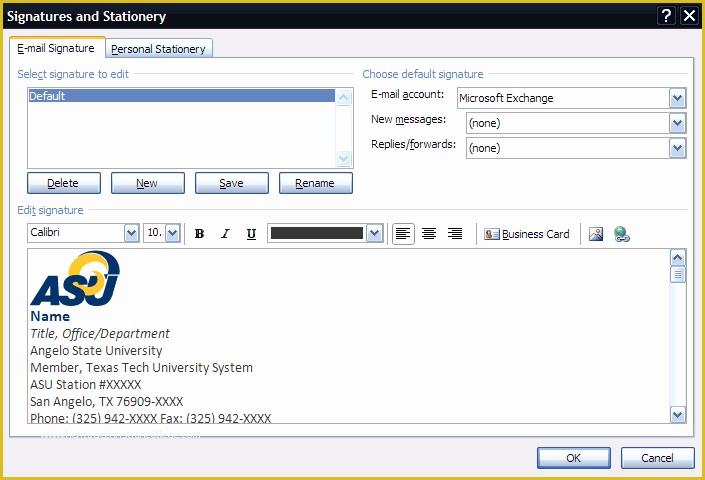Image resolution: width=705 pixels, height=480 pixels.
Task: Open the Calibri font name dropdown
Action: [x=131, y=233]
